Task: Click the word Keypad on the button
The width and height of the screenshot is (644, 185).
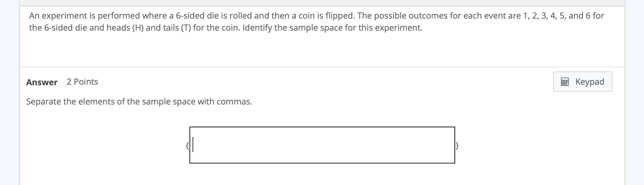Action: coord(589,81)
